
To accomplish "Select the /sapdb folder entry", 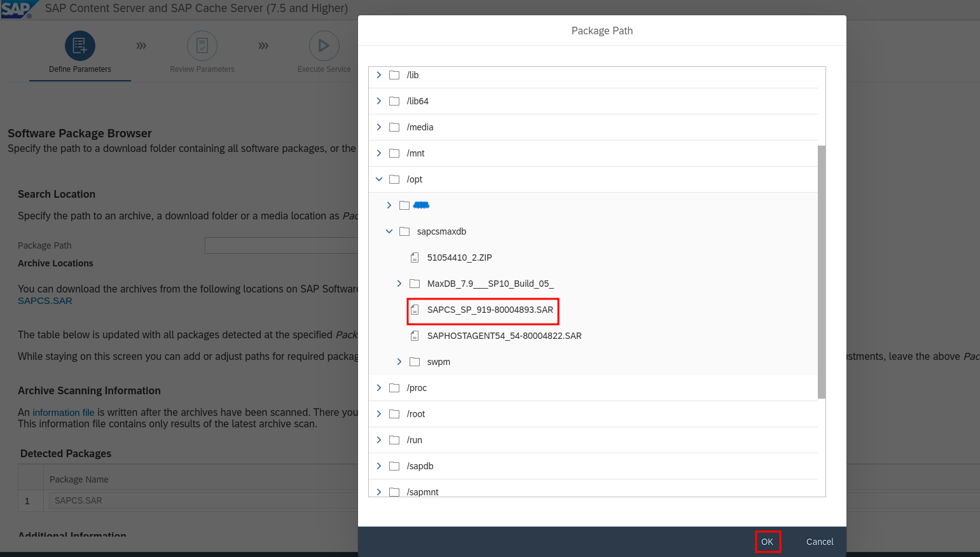I will coord(420,466).
